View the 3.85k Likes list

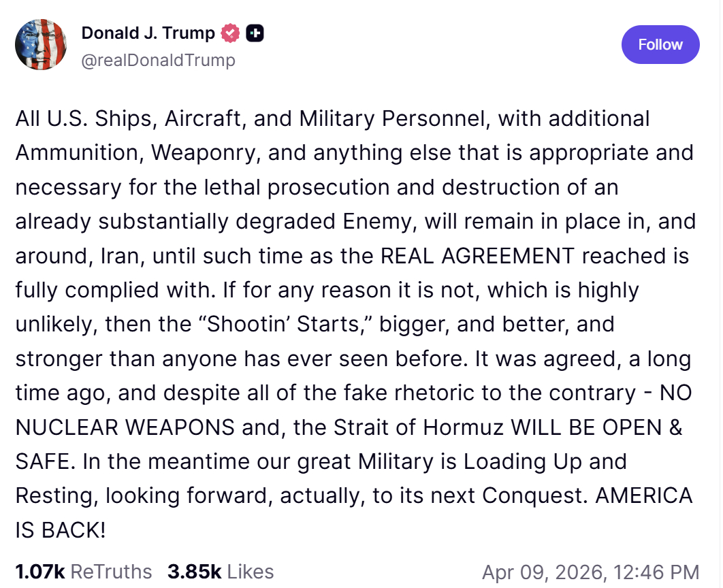pyautogui.click(x=221, y=572)
